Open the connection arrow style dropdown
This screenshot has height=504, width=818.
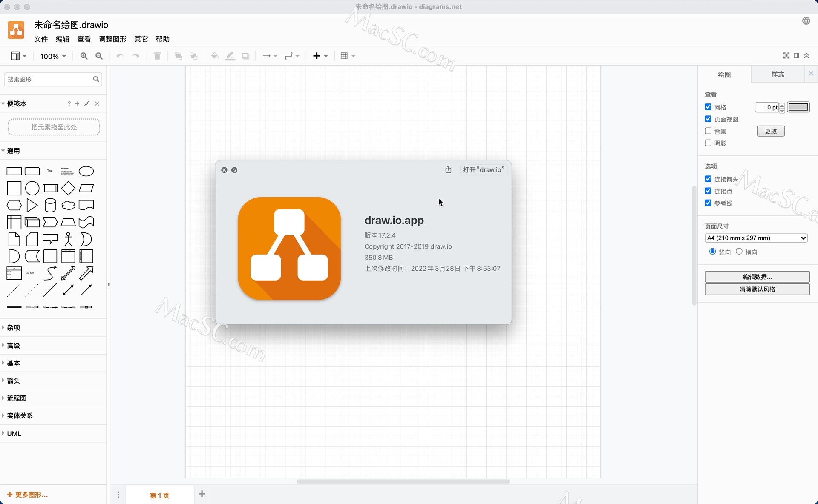[270, 56]
